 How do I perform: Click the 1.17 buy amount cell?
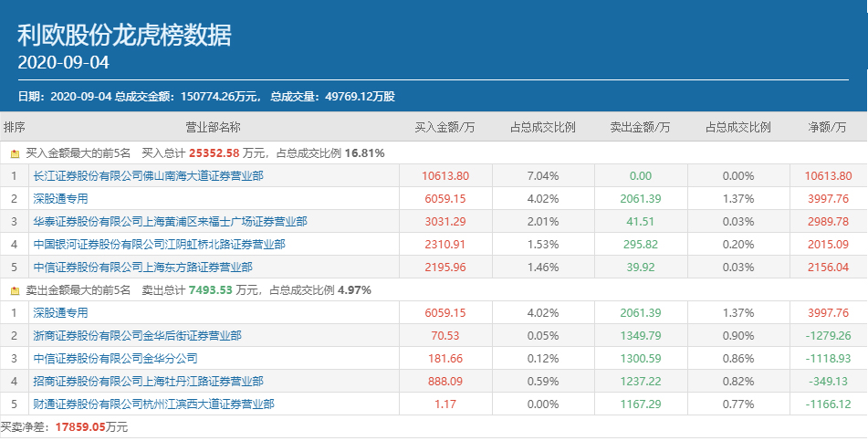[x=445, y=404]
